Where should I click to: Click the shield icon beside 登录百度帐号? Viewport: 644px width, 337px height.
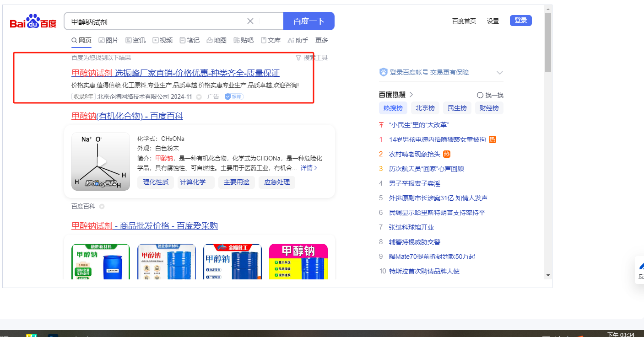point(384,72)
